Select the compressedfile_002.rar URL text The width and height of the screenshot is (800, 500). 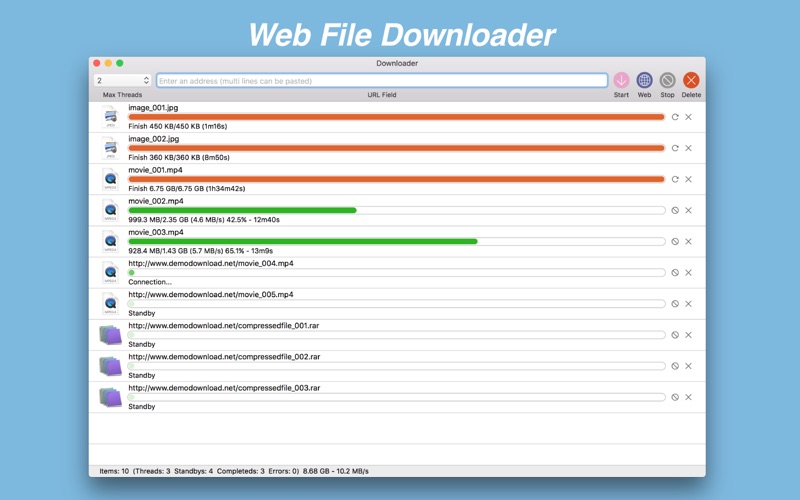tap(224, 357)
